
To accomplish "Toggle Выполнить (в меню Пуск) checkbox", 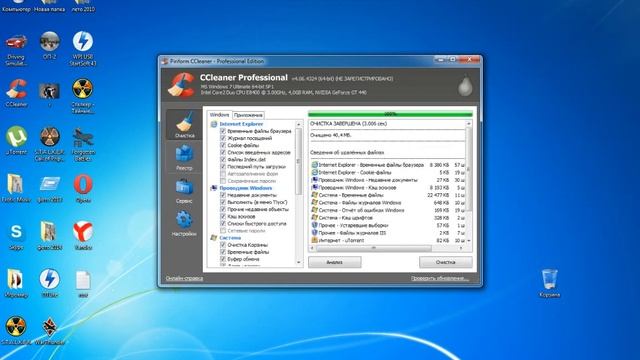I will 223,202.
